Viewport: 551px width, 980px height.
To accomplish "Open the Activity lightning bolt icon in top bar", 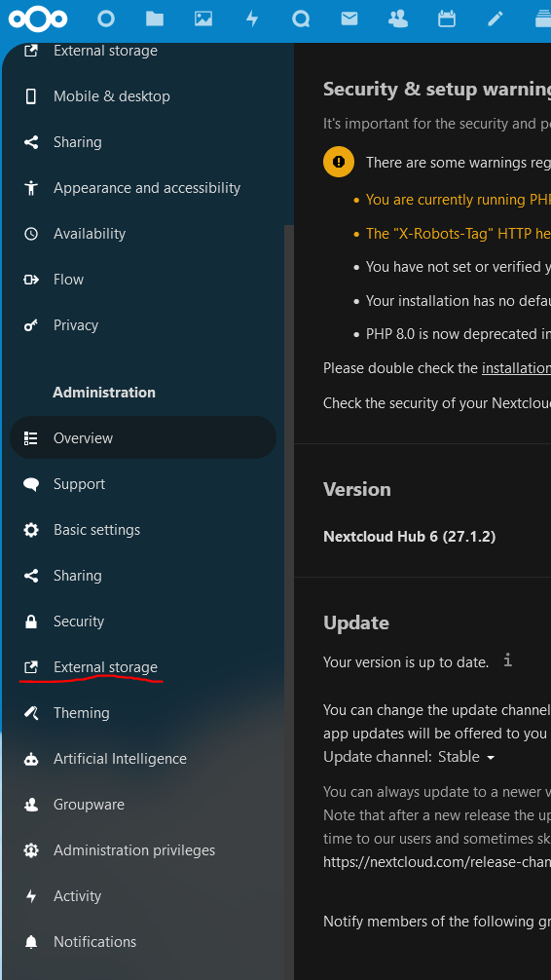I will click(252, 19).
